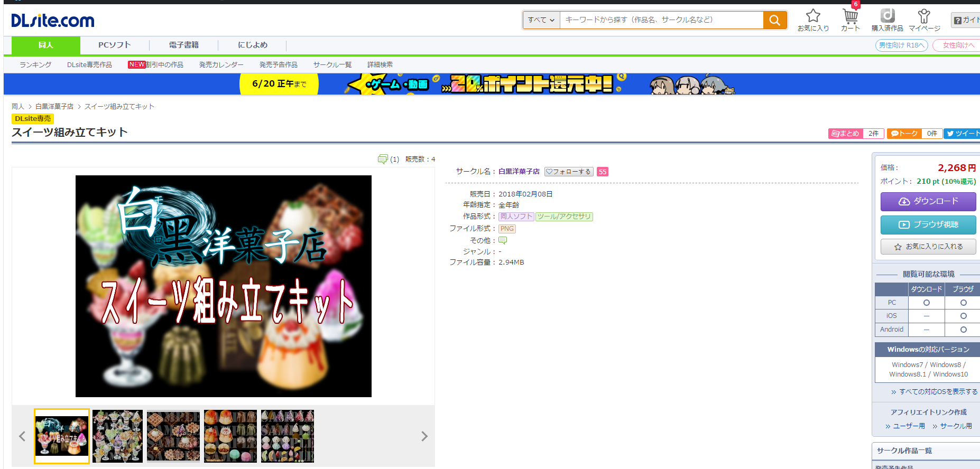Click the keyword search input field
This screenshot has width=980, height=469.
661,20
